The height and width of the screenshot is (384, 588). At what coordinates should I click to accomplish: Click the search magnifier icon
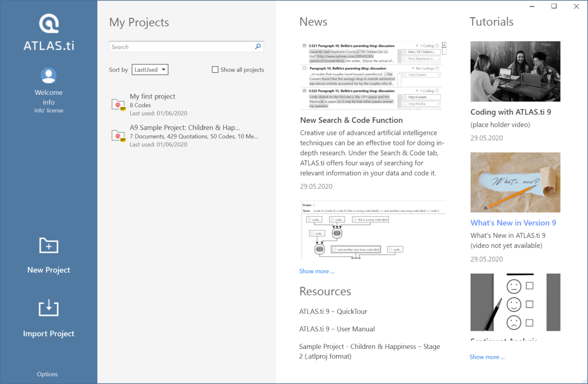258,46
